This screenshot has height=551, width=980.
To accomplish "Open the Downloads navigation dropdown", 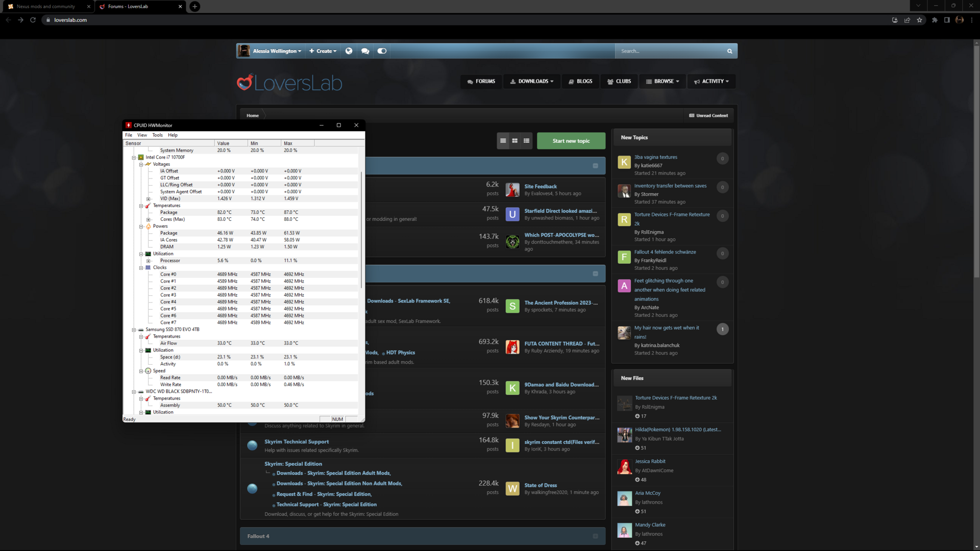I will pos(532,82).
